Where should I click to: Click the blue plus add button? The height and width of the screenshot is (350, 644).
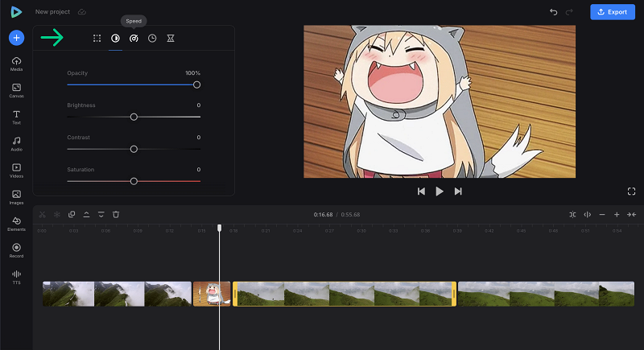pyautogui.click(x=16, y=38)
